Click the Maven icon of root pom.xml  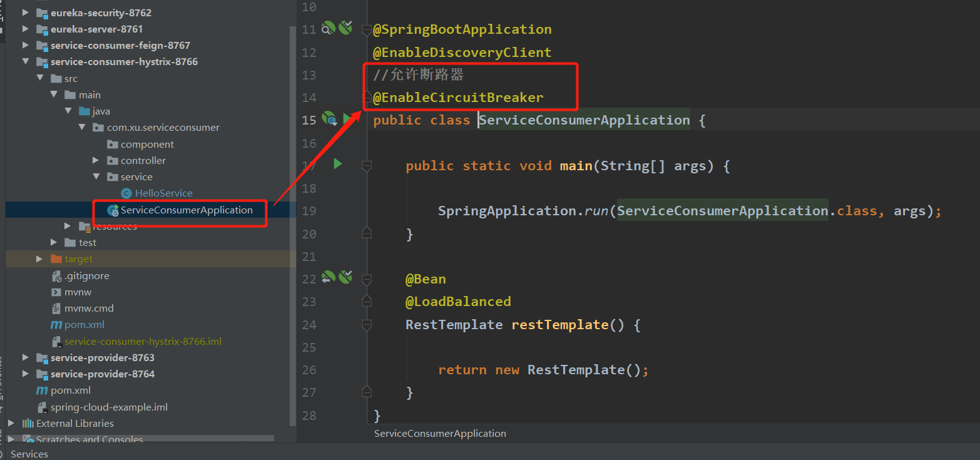pyautogui.click(x=42, y=390)
